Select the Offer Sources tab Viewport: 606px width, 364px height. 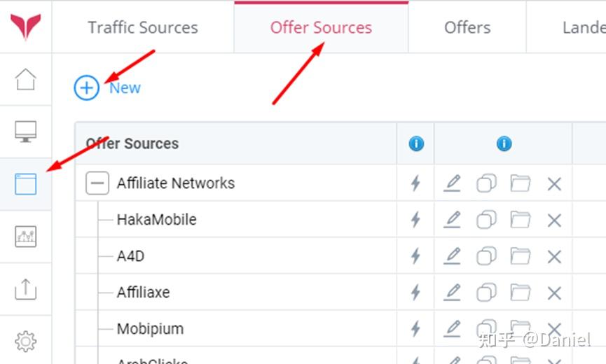(x=321, y=28)
